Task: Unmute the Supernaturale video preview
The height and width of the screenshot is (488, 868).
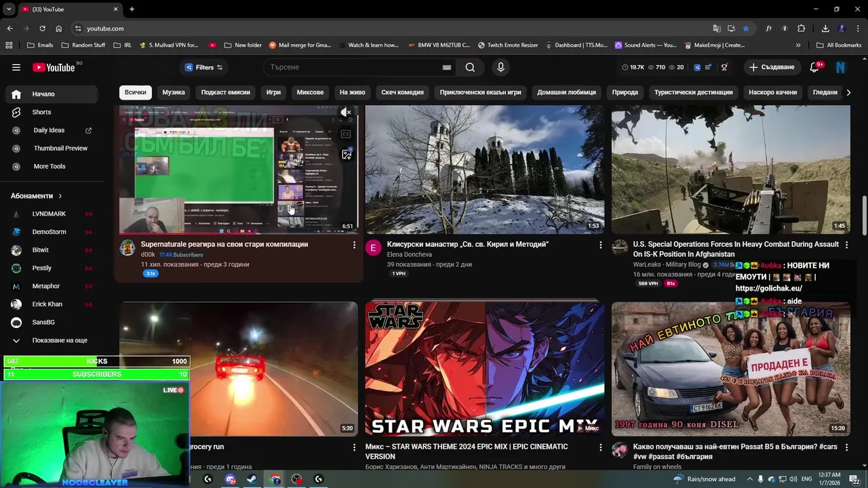Action: pyautogui.click(x=346, y=113)
